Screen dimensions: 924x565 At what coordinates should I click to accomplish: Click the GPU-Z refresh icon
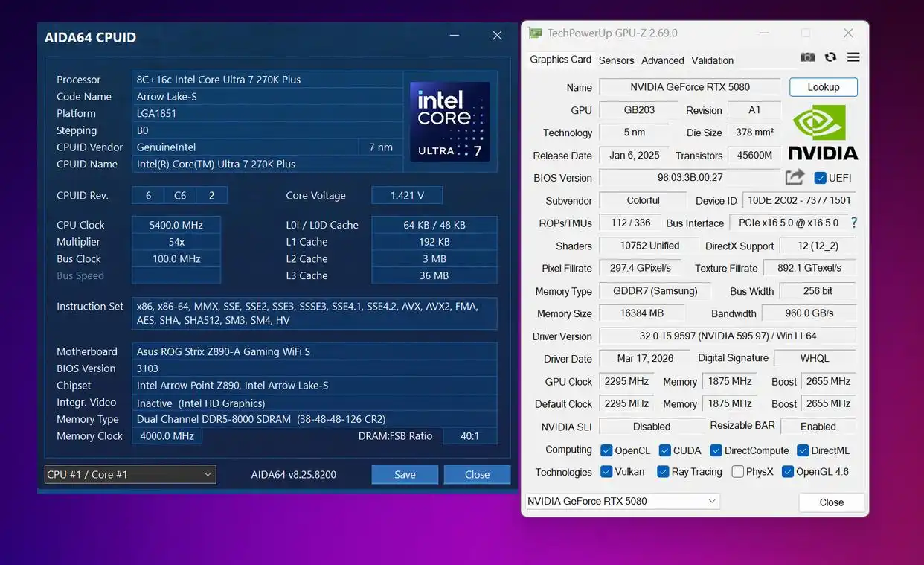pyautogui.click(x=830, y=57)
